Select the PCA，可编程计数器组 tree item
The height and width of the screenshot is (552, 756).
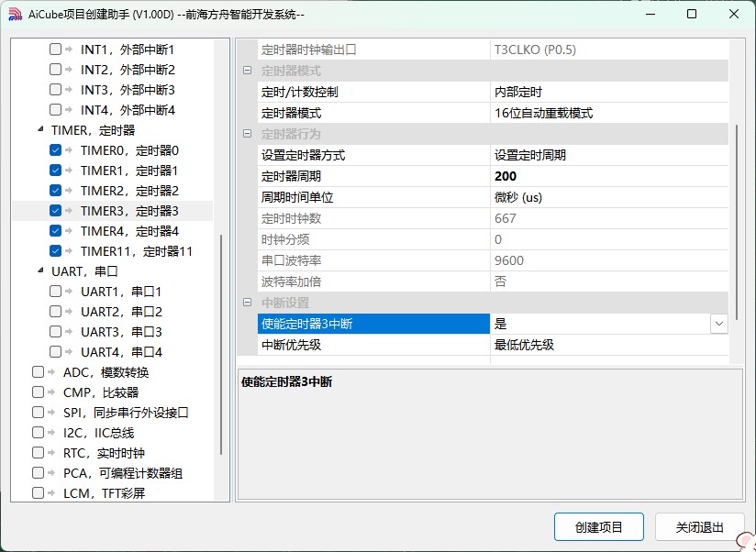click(x=123, y=473)
